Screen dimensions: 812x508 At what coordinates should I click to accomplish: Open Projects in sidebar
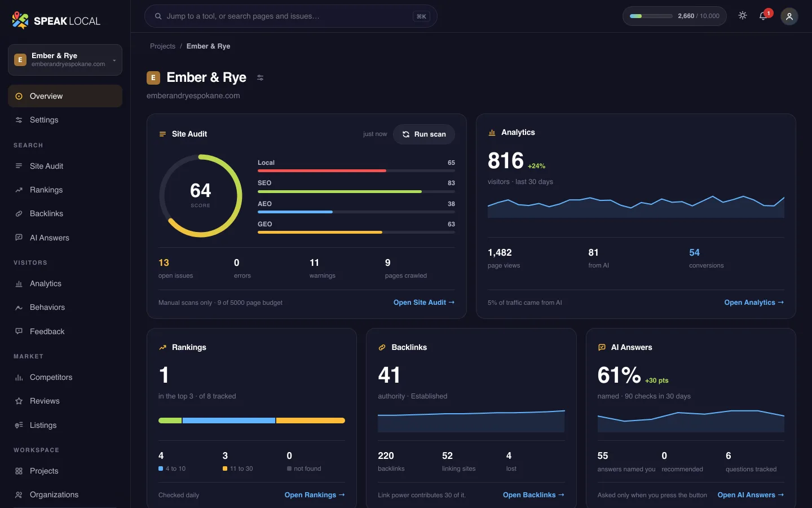pos(65,471)
